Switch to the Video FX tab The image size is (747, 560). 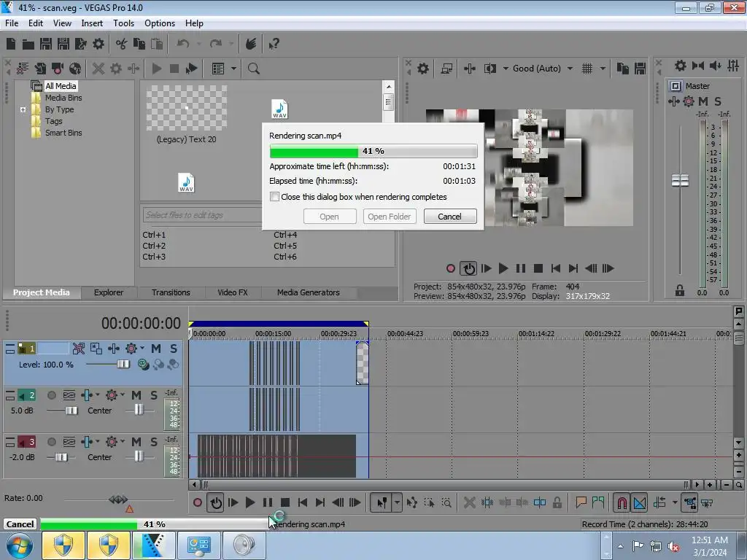point(233,292)
